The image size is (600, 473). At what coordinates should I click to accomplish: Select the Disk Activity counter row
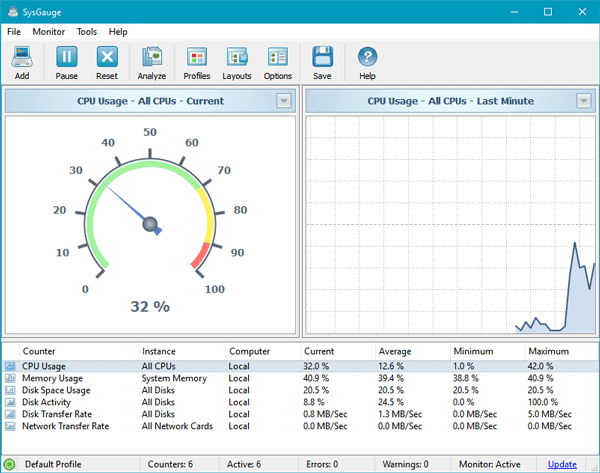click(300, 402)
